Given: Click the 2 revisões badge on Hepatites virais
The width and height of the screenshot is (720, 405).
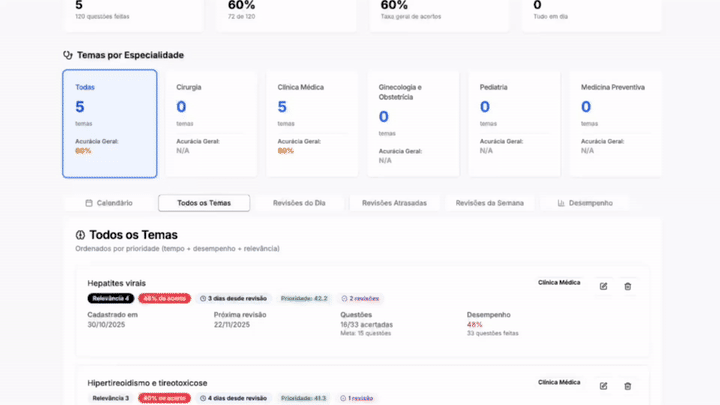Looking at the screenshot, I should pyautogui.click(x=360, y=298).
